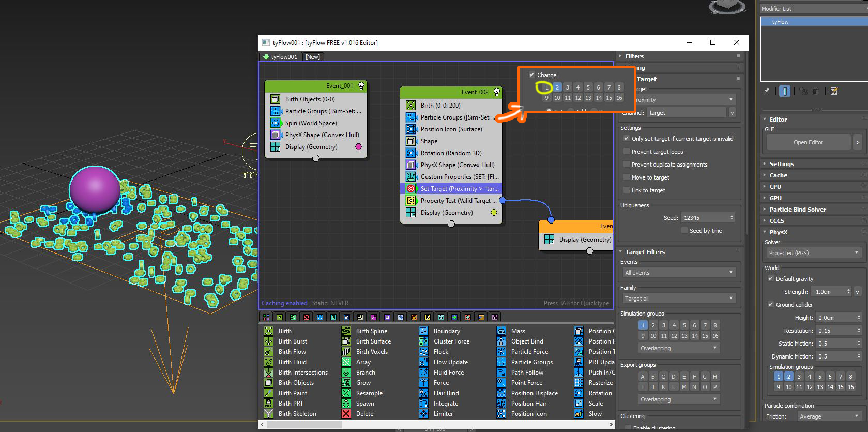Open the Friction Average dropdown

pyautogui.click(x=828, y=416)
